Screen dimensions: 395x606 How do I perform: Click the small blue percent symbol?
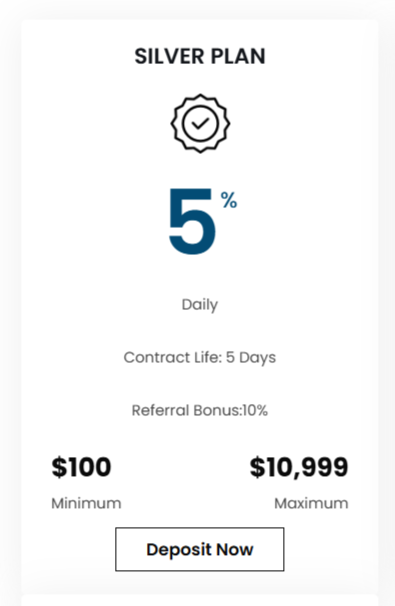click(229, 200)
